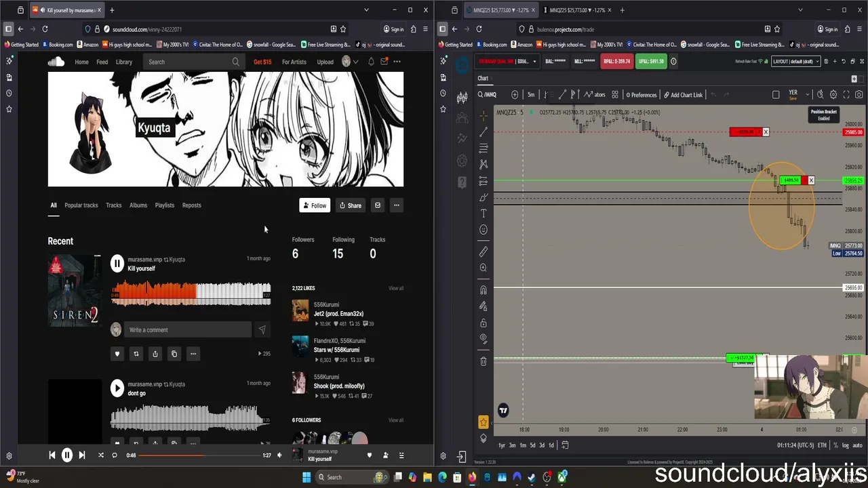
Task: Toggle shuffle in the player bar
Action: [101, 455]
